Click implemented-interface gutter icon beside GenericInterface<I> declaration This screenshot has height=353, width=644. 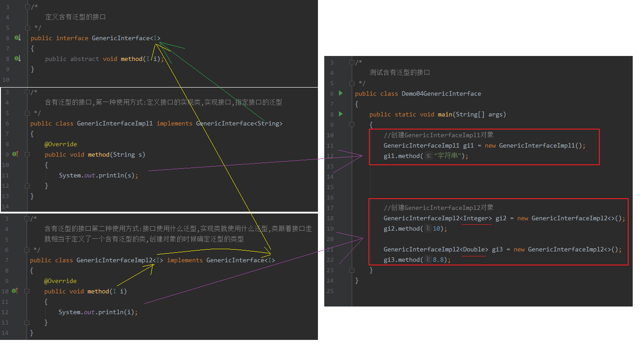click(18, 38)
